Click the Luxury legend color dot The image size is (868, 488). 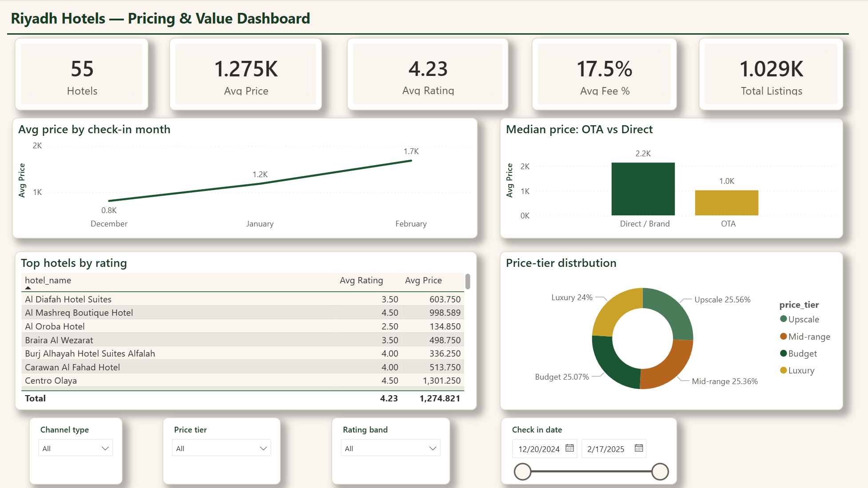[x=784, y=370]
